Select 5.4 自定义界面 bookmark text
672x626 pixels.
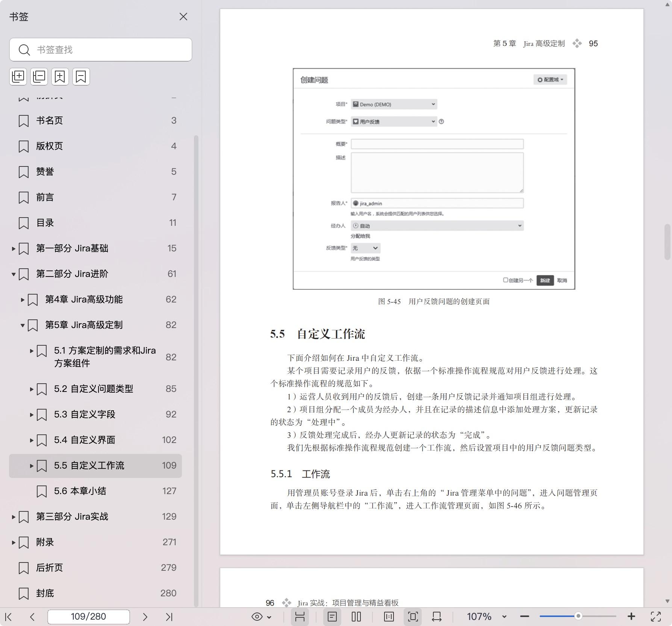click(85, 440)
